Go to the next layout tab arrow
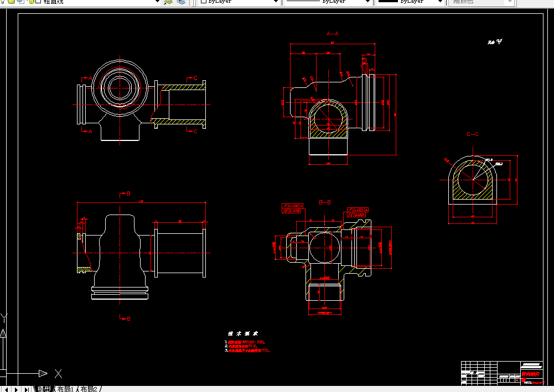The image size is (554, 392). [16, 390]
